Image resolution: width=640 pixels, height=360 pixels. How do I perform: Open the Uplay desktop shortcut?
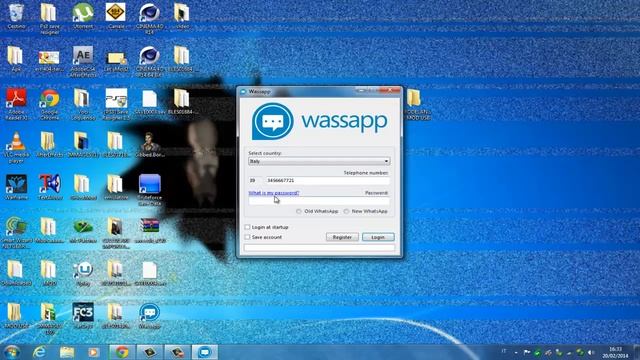coord(83,273)
